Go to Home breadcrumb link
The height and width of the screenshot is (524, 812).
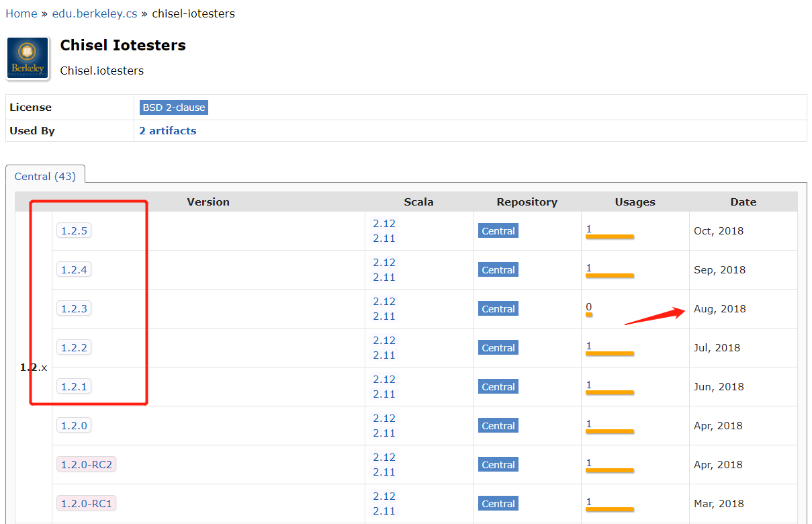click(x=21, y=13)
